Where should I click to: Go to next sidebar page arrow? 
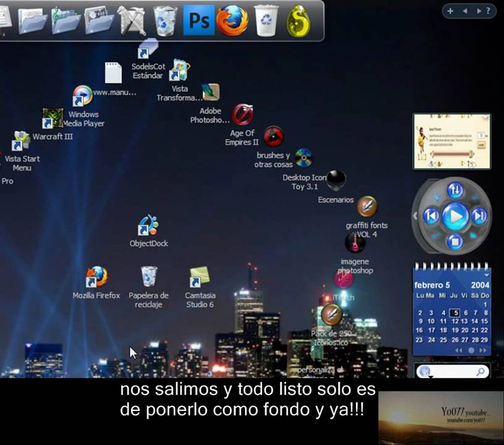click(479, 11)
